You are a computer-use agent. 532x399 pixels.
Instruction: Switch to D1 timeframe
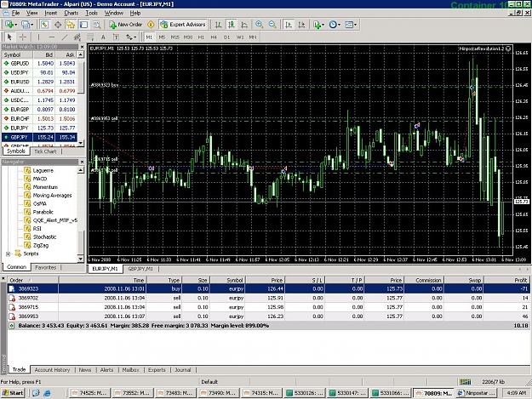click(226, 37)
